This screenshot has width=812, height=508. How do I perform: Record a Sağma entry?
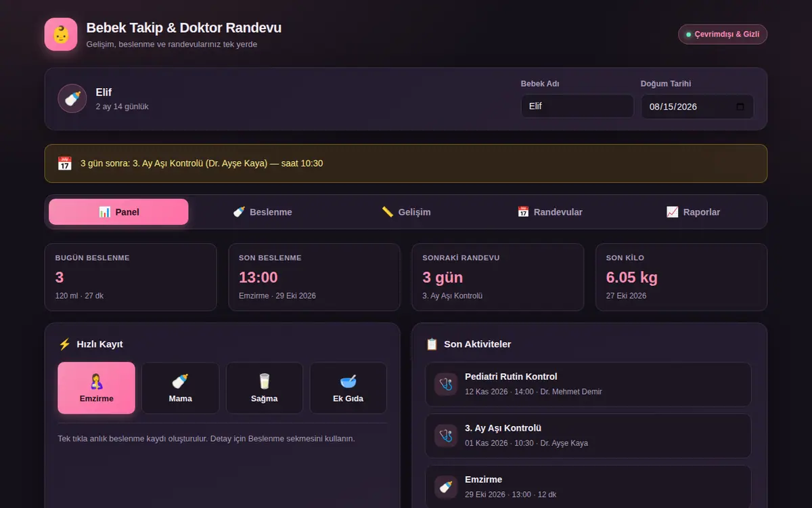pyautogui.click(x=264, y=388)
